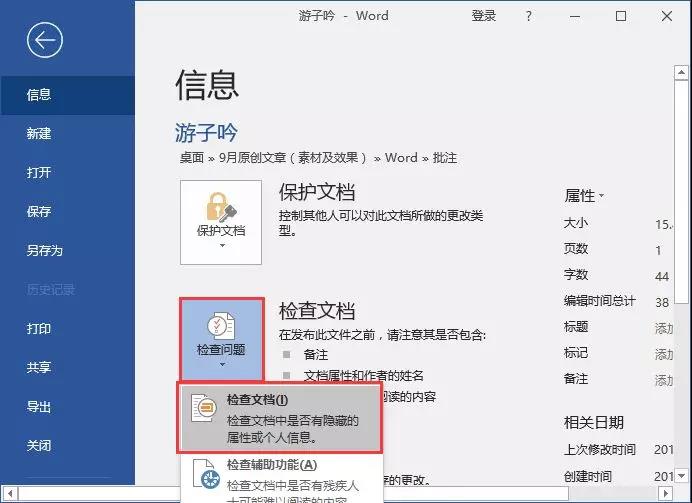Click the Check Accessibility icon

[205, 477]
